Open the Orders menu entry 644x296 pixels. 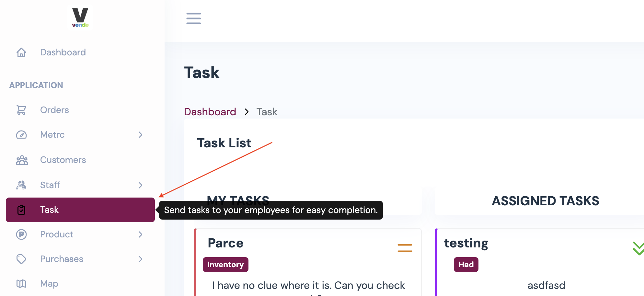(54, 110)
